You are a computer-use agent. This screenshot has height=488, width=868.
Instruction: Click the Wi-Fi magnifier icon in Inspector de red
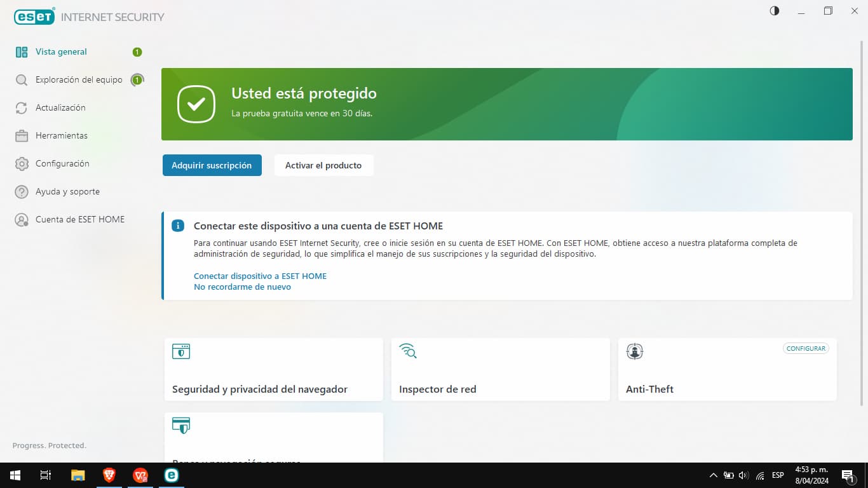tap(408, 351)
